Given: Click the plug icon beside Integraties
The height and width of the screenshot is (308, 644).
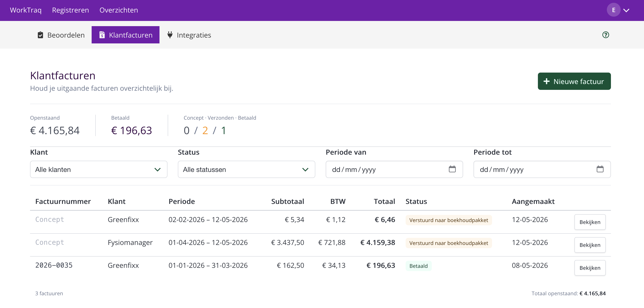Looking at the screenshot, I should click(x=170, y=35).
